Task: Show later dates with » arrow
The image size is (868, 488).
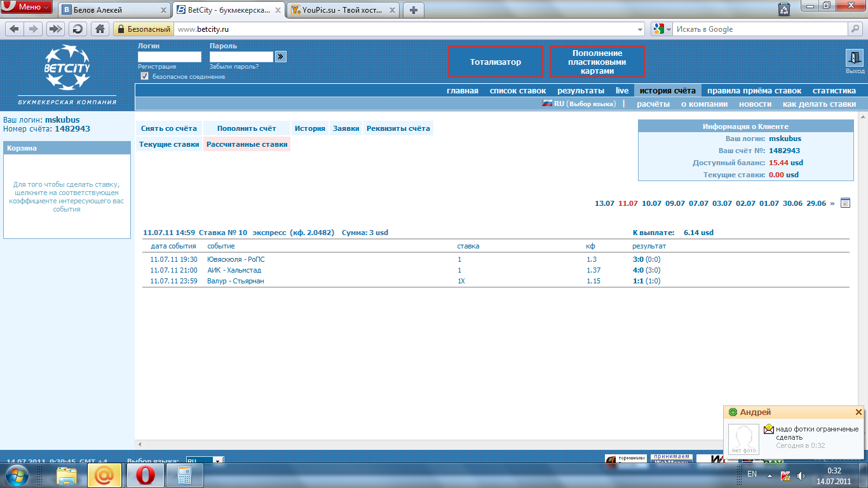Action: tap(832, 203)
